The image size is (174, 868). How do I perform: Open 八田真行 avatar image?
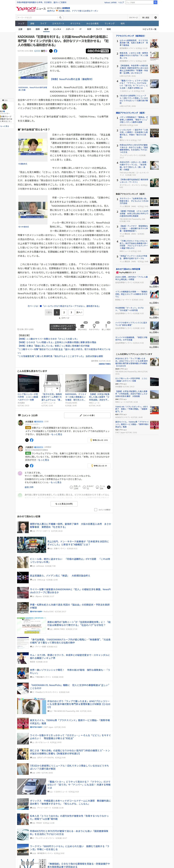coord(20,448)
